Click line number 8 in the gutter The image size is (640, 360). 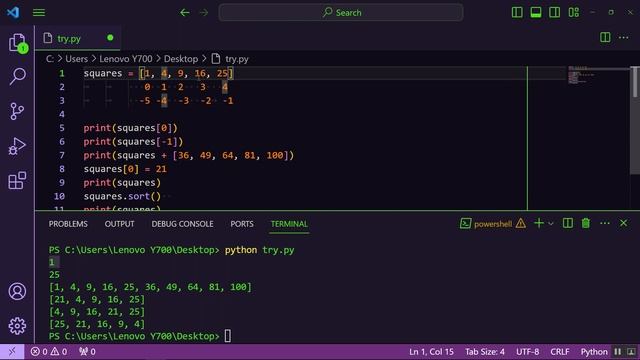[62, 169]
